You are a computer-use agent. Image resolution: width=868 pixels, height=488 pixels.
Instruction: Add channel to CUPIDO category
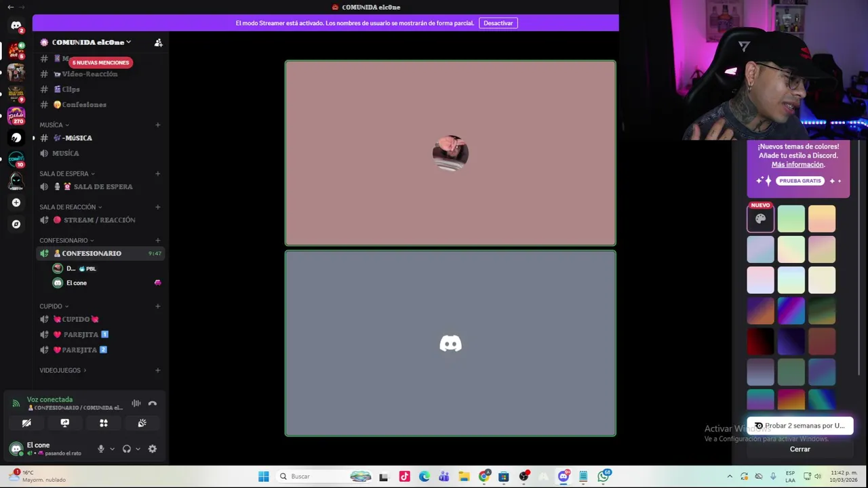157,306
